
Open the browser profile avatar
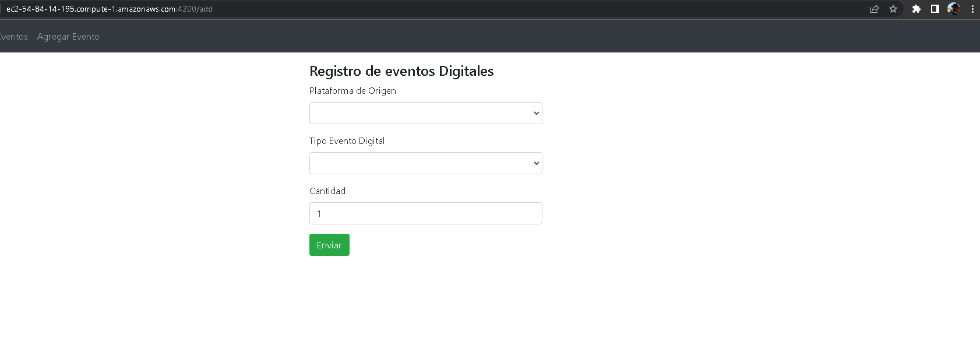(x=954, y=9)
